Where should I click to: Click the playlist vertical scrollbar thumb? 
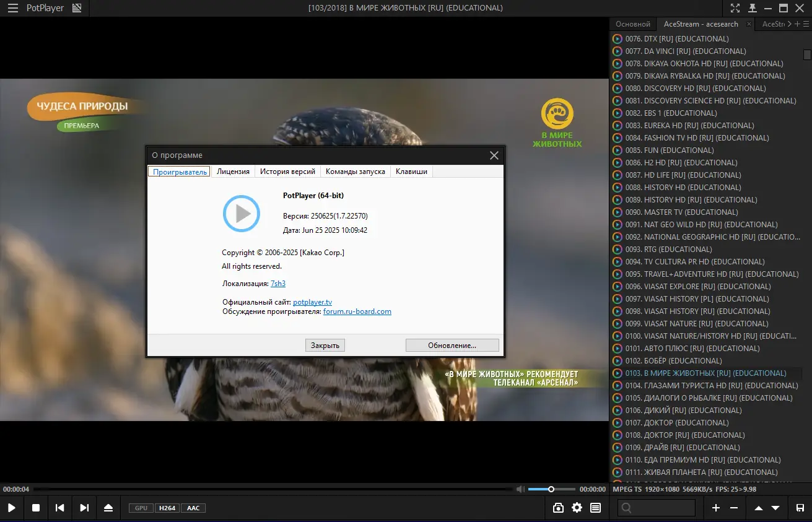coord(807,54)
